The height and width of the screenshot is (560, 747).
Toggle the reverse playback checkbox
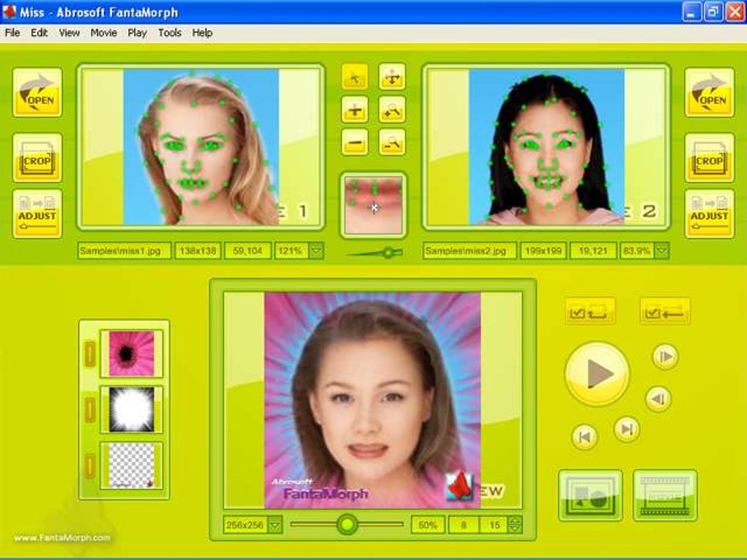pyautogui.click(x=665, y=311)
